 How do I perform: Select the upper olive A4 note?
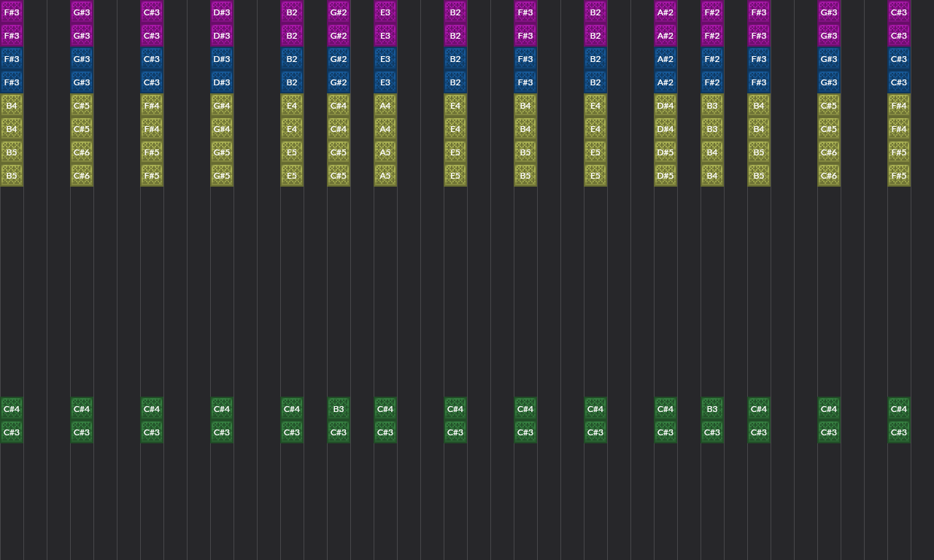tap(385, 106)
